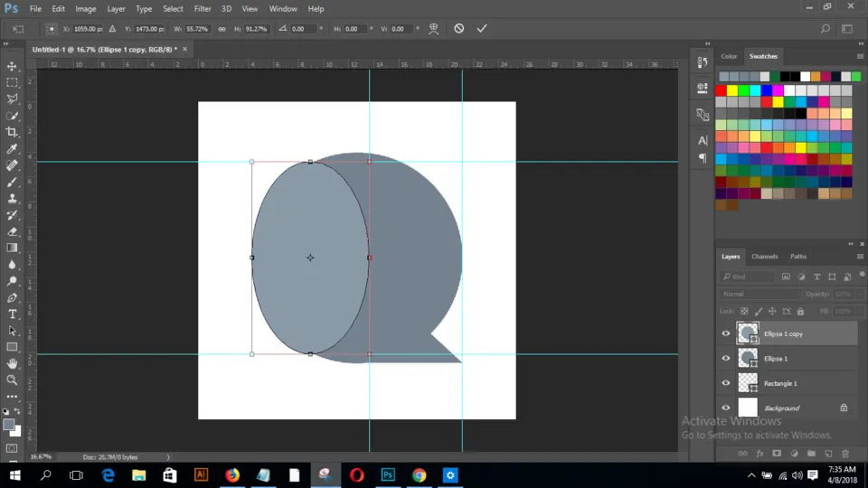Select the Quick Selection tool
Viewport: 868px width, 488px height.
(x=12, y=116)
